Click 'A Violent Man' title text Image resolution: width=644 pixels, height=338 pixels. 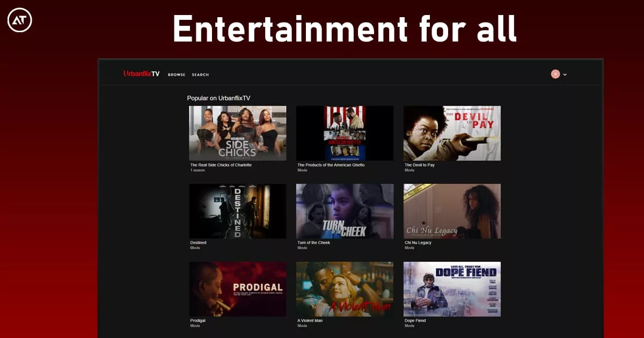click(x=310, y=320)
